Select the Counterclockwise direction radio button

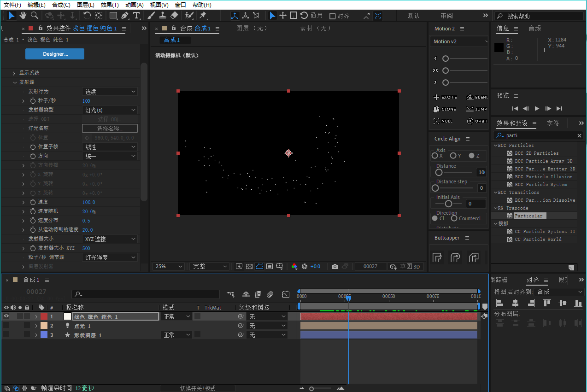coord(454,218)
